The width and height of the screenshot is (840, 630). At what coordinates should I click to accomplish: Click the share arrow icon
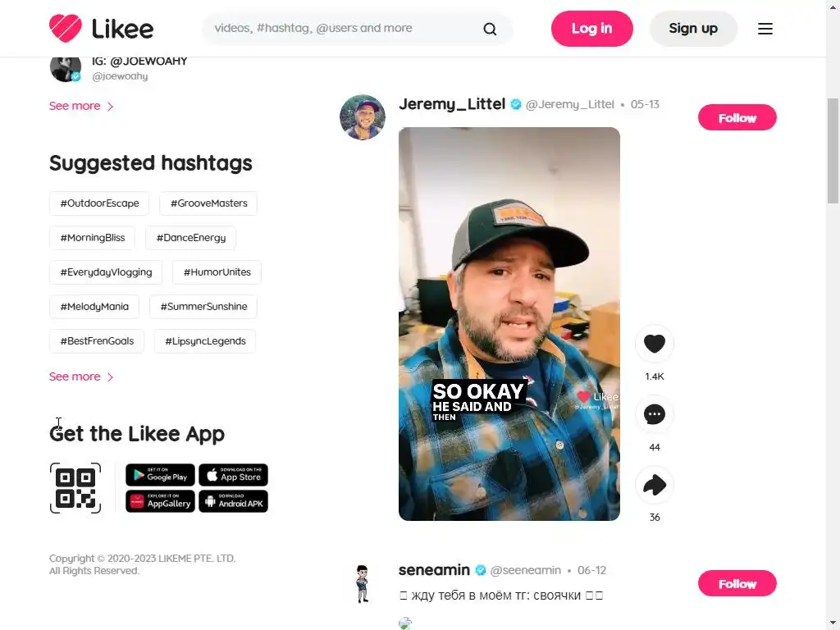click(x=654, y=485)
